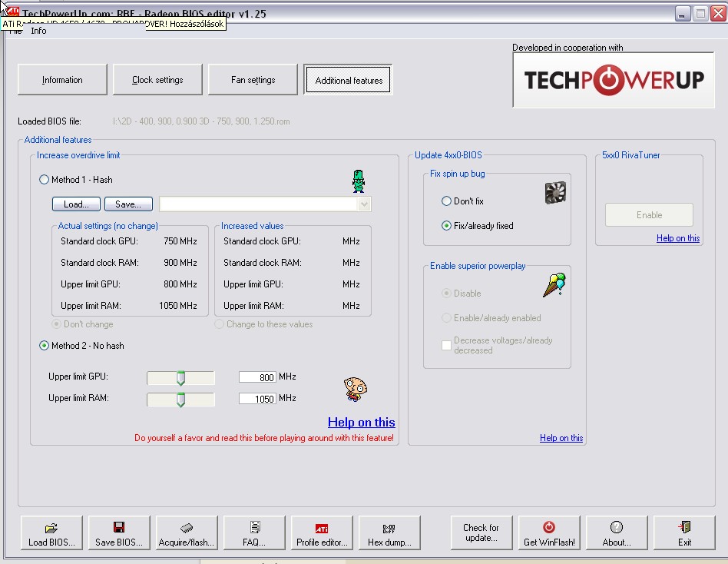
Task: Open the Hex dump viewer
Action: point(389,532)
